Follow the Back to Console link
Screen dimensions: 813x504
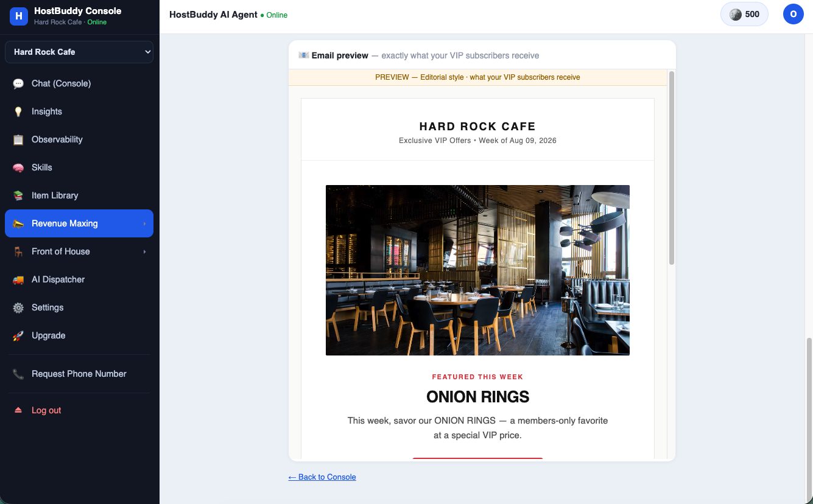coord(322,477)
